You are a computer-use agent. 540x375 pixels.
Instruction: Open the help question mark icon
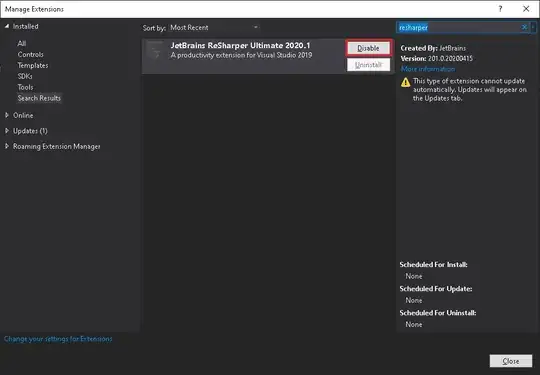(500, 9)
